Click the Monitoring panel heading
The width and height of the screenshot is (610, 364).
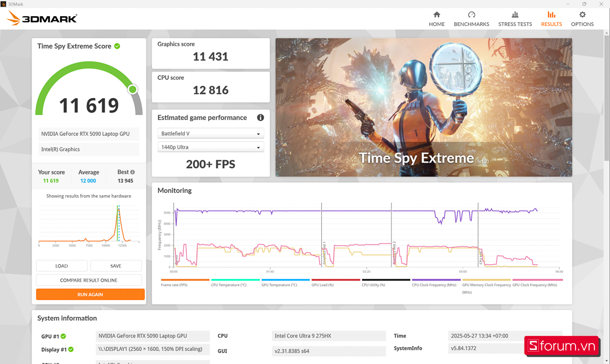pos(174,191)
